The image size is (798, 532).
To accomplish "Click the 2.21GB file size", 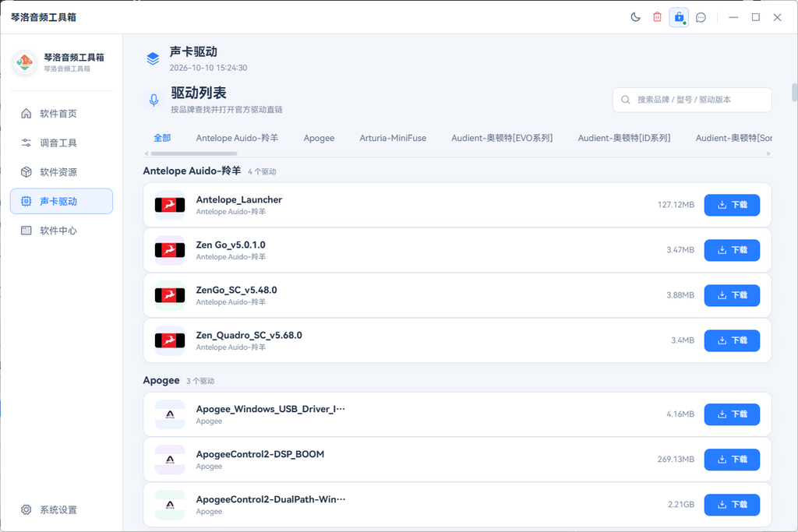I will coord(681,505).
